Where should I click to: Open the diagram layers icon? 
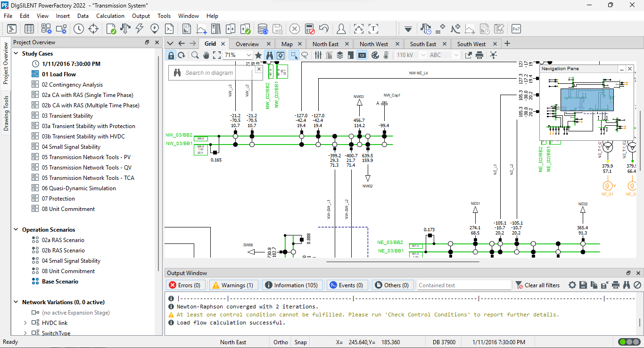[x=340, y=55]
